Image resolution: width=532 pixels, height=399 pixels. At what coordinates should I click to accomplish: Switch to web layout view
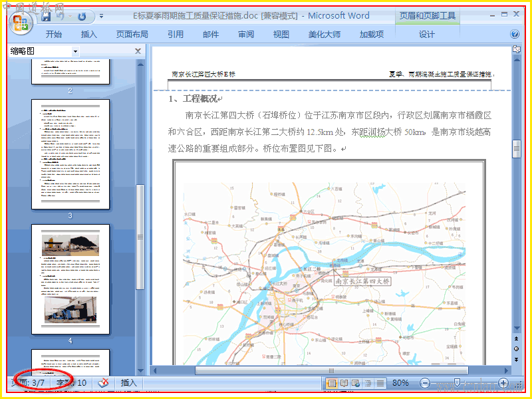pos(356,384)
